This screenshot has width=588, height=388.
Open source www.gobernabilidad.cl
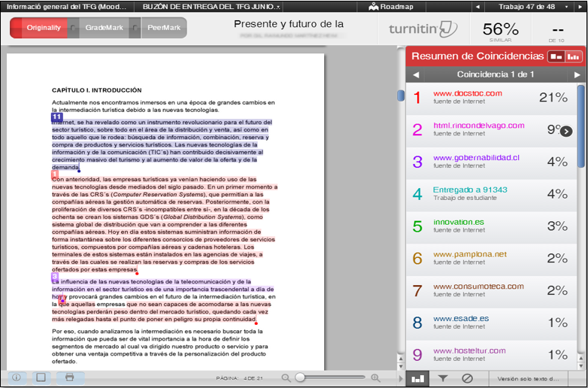coord(476,158)
